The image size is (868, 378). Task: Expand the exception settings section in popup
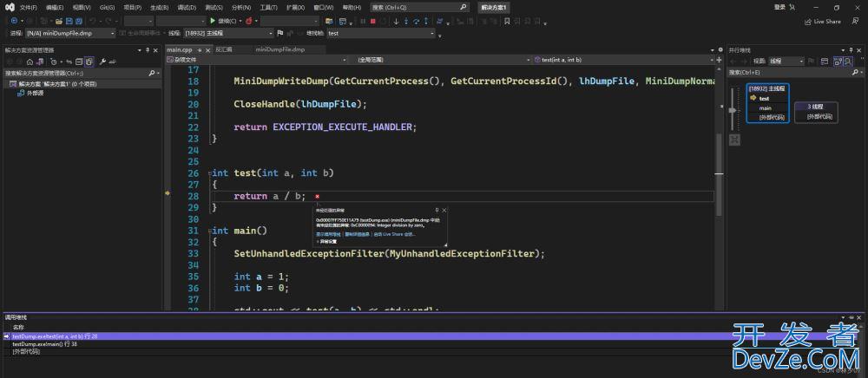click(x=318, y=242)
